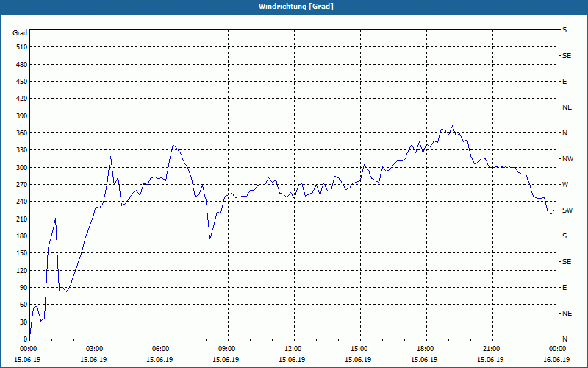Select the 15.06.19 date under 12:00
Viewport: 588px width, 368px height.
[x=292, y=360]
